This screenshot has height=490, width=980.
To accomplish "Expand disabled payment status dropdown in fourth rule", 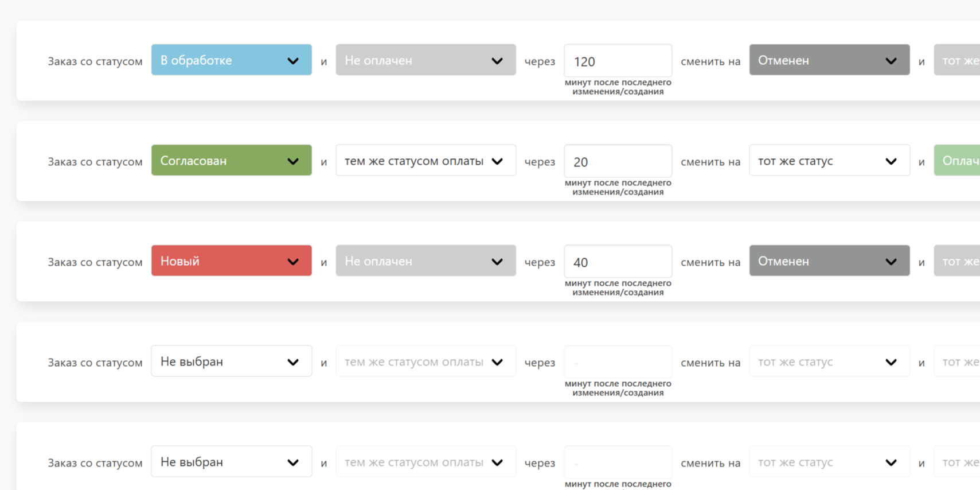I will tap(425, 361).
